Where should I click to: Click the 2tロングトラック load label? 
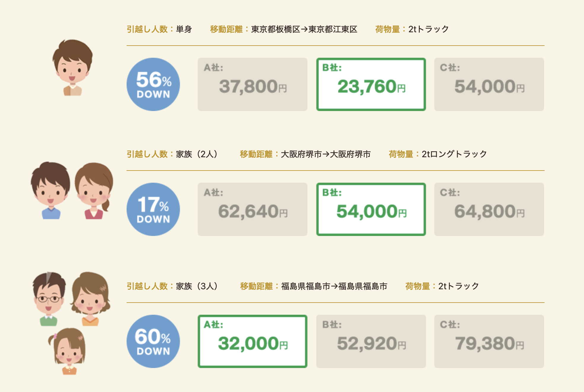pos(454,154)
